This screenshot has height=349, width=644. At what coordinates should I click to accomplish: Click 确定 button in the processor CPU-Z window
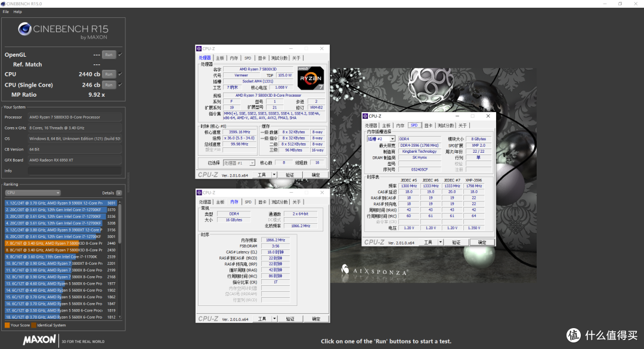point(315,175)
